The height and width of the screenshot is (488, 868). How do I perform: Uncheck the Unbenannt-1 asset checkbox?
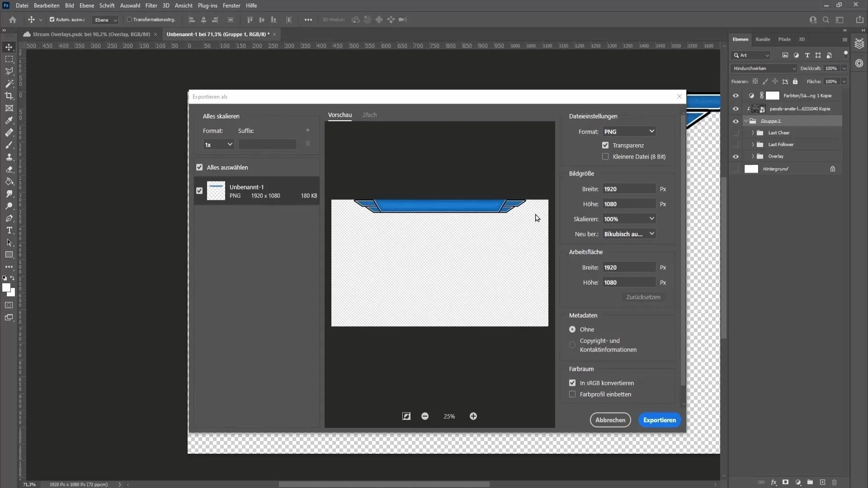click(x=199, y=191)
